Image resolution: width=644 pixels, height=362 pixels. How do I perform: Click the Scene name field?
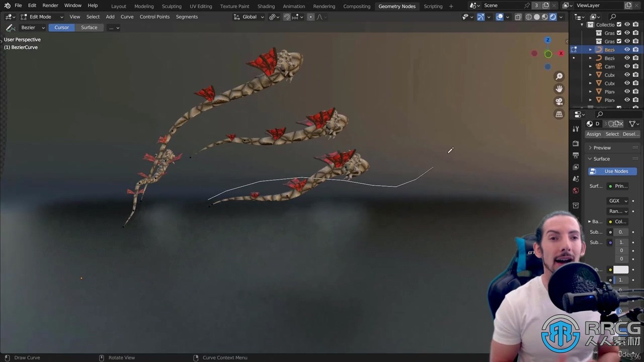point(502,6)
